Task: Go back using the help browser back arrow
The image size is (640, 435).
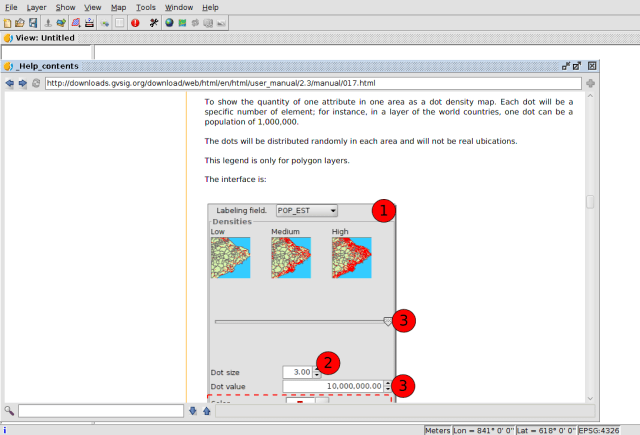Action: coord(9,83)
